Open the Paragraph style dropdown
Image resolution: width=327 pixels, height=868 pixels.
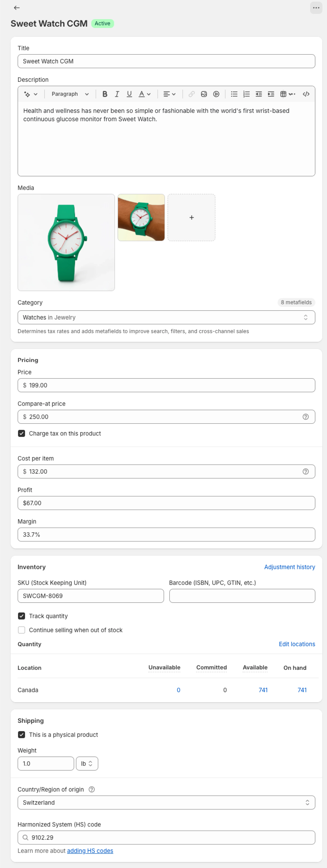[x=70, y=94]
